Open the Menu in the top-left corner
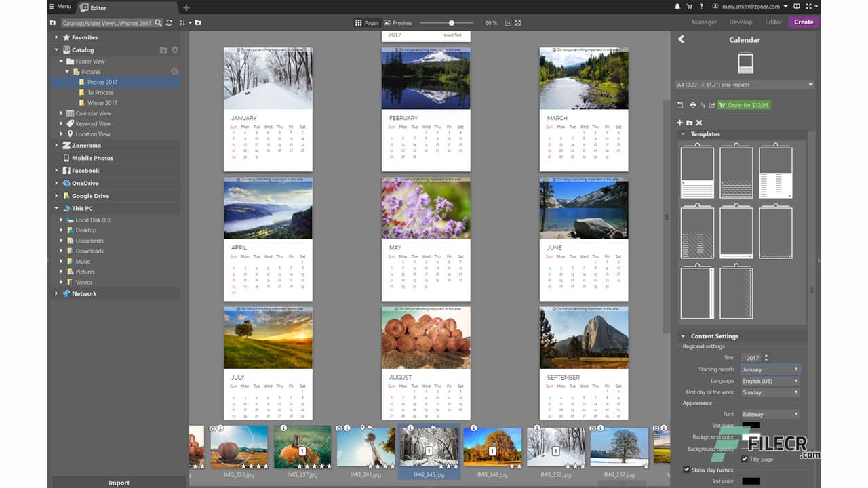The image size is (868, 488). [x=60, y=6]
